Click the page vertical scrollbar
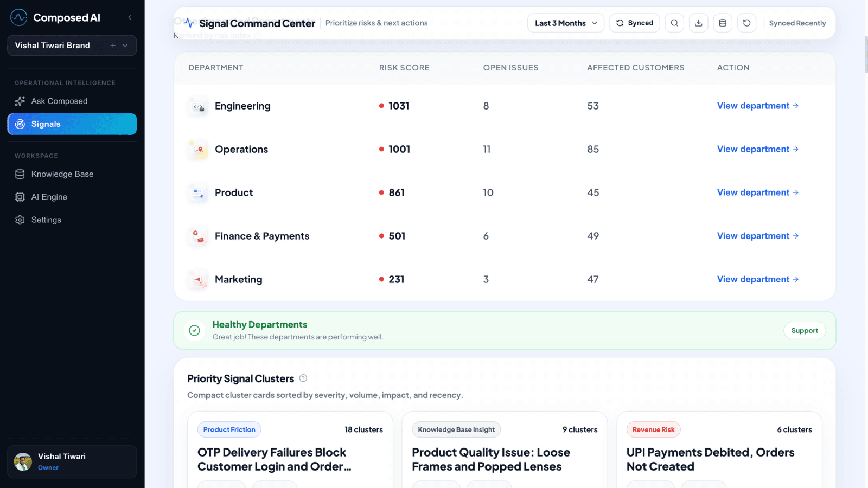This screenshot has height=488, width=868. tap(865, 54)
